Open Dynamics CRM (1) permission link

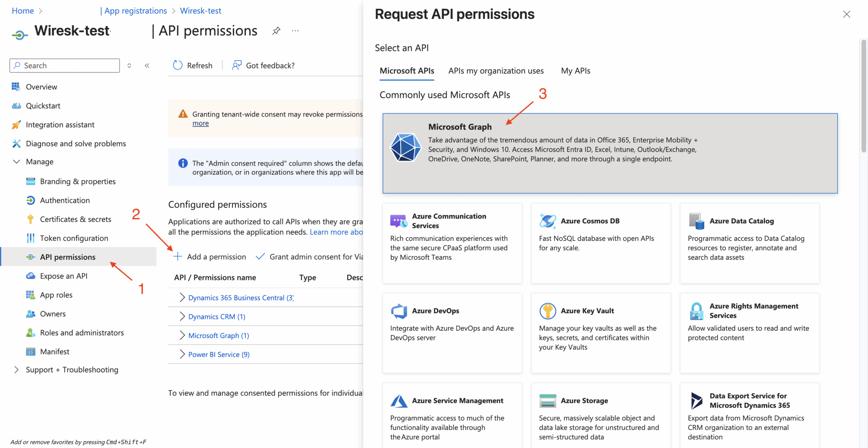coord(217,316)
